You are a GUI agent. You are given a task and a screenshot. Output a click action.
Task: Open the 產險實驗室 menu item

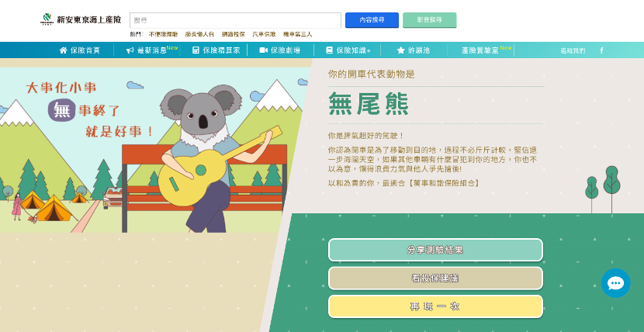click(x=480, y=50)
